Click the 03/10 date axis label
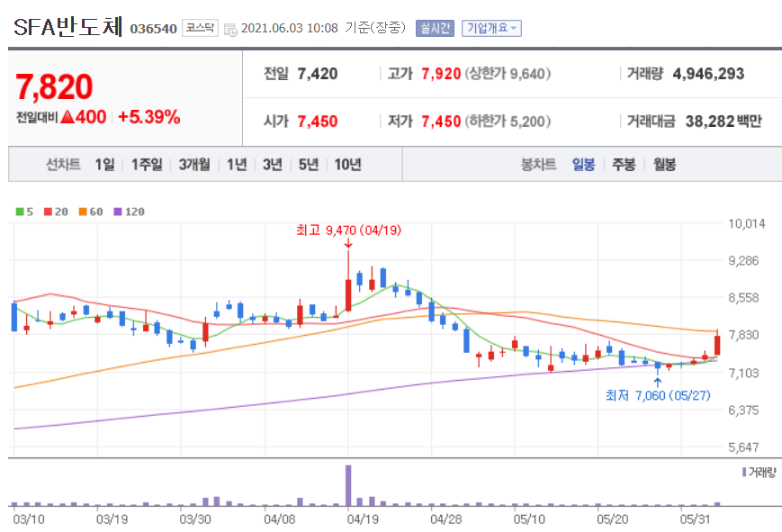The width and height of the screenshot is (782, 532). coord(29,519)
